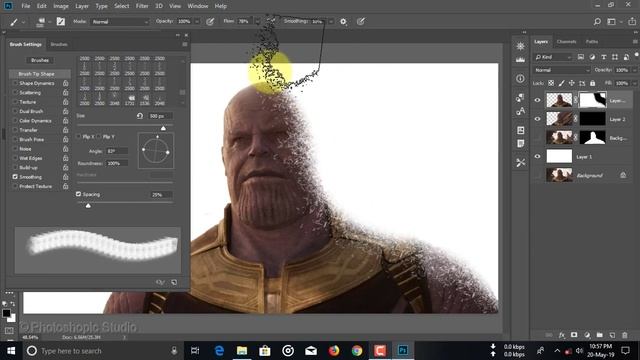Click the pressure for opacity icon
The image size is (640, 360).
[x=210, y=22]
